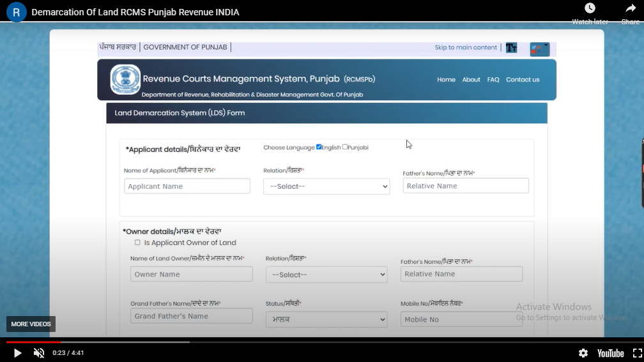Click the Owner Name field

[192, 274]
